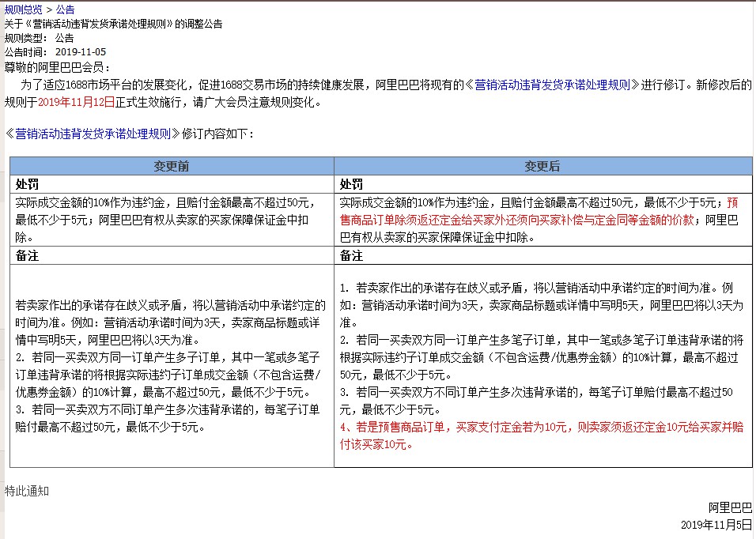Open the 规则总览 breadcrumb link
The height and width of the screenshot is (539, 756).
click(23, 9)
